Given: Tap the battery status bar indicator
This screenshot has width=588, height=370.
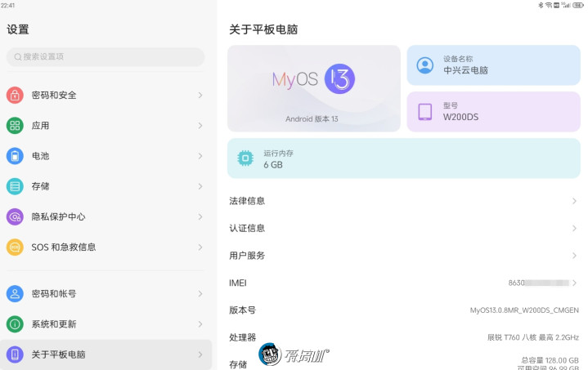Looking at the screenshot, I should pyautogui.click(x=578, y=5).
